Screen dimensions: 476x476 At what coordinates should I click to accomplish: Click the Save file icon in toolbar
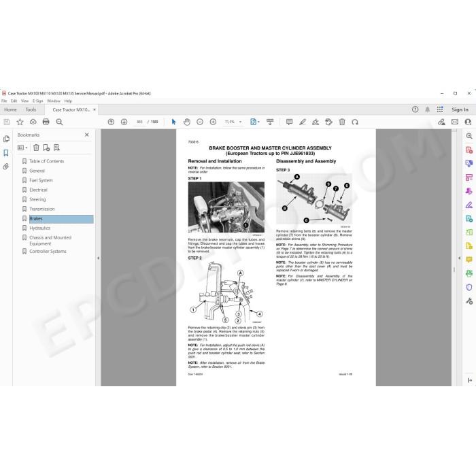click(7, 122)
